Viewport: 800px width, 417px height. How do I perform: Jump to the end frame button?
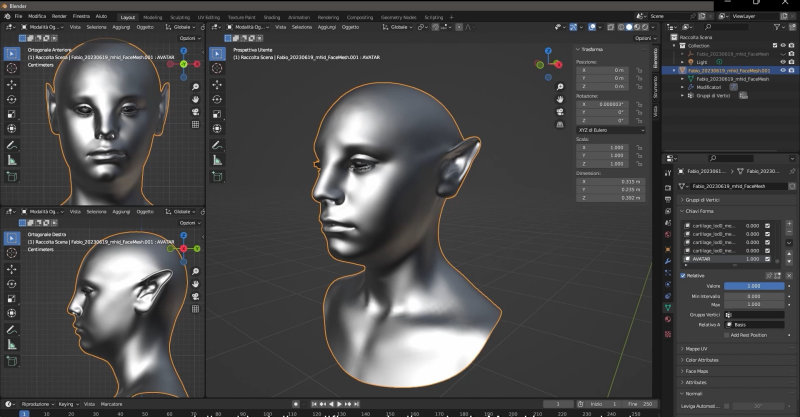(x=357, y=404)
